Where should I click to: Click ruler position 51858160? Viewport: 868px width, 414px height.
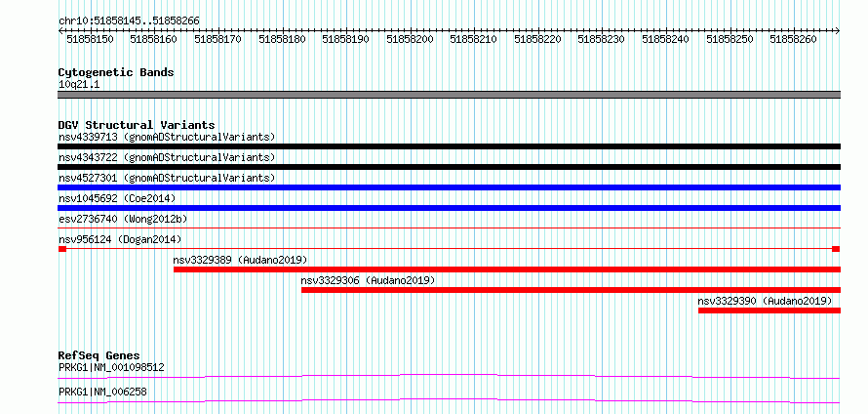(154, 39)
